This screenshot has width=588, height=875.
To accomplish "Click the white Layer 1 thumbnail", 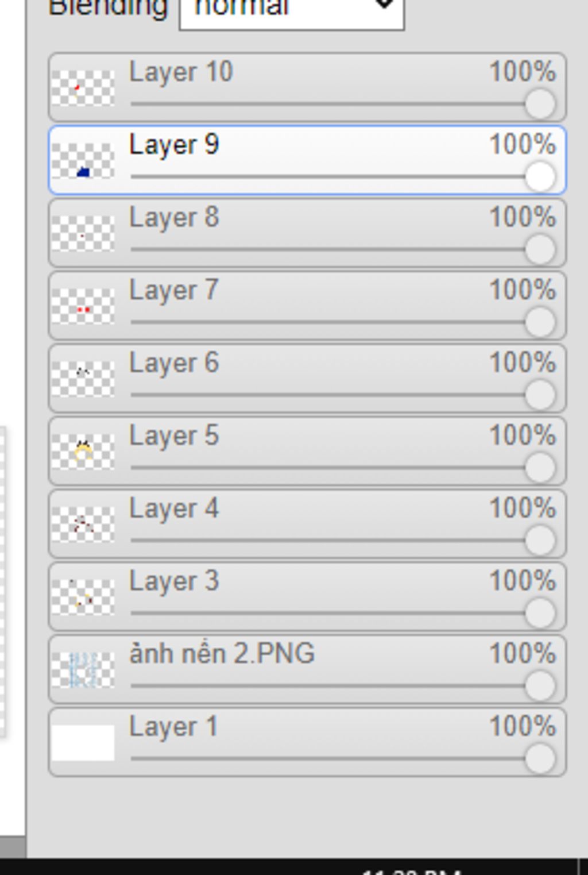I will pyautogui.click(x=83, y=742).
